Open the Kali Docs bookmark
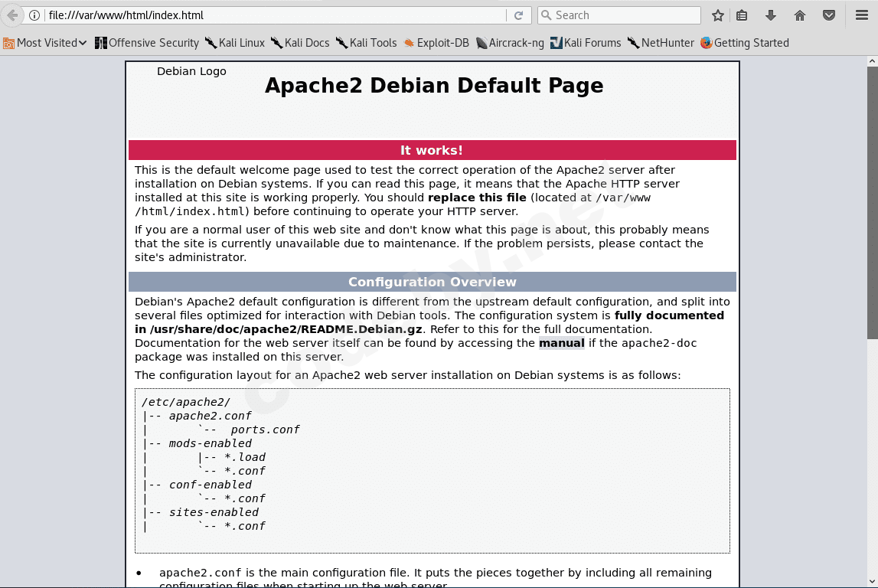 (x=300, y=43)
